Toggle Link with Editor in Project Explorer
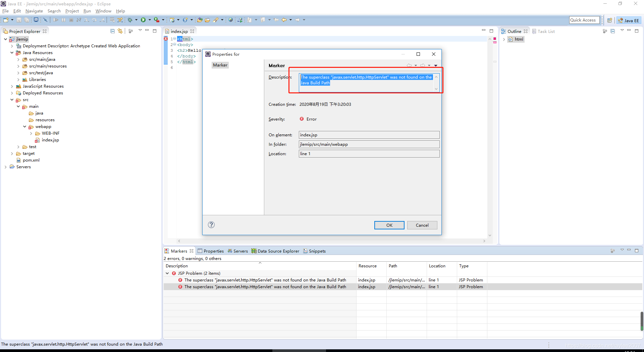This screenshot has height=352, width=644. click(x=120, y=31)
